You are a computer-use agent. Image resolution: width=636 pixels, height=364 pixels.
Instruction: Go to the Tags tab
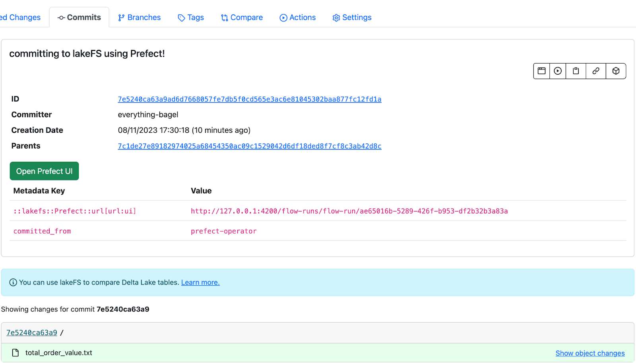pos(191,17)
